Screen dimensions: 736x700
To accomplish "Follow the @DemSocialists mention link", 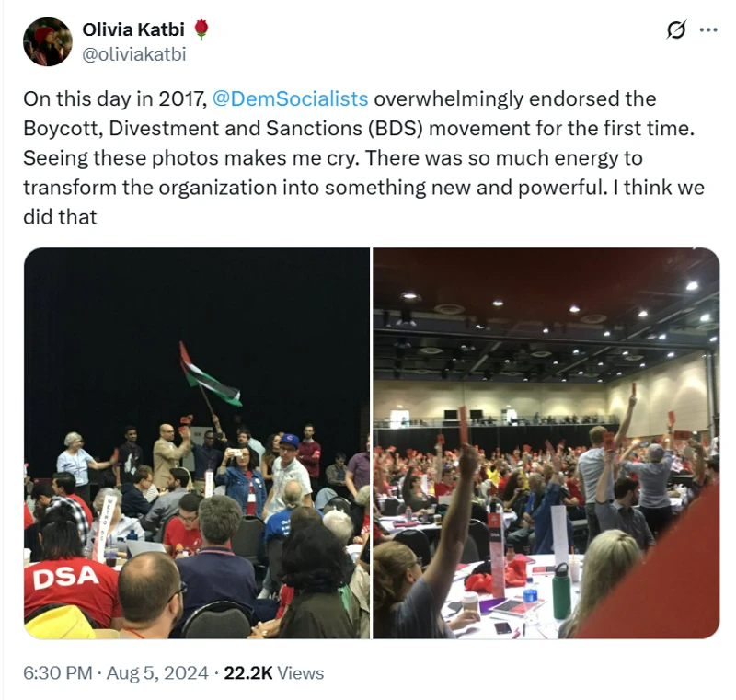I will (290, 99).
